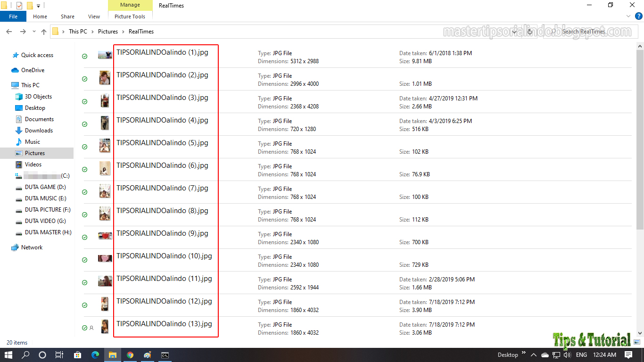Click the New Folder icon on the Quick Access Toolbar
The height and width of the screenshot is (362, 644).
pyautogui.click(x=30, y=5)
